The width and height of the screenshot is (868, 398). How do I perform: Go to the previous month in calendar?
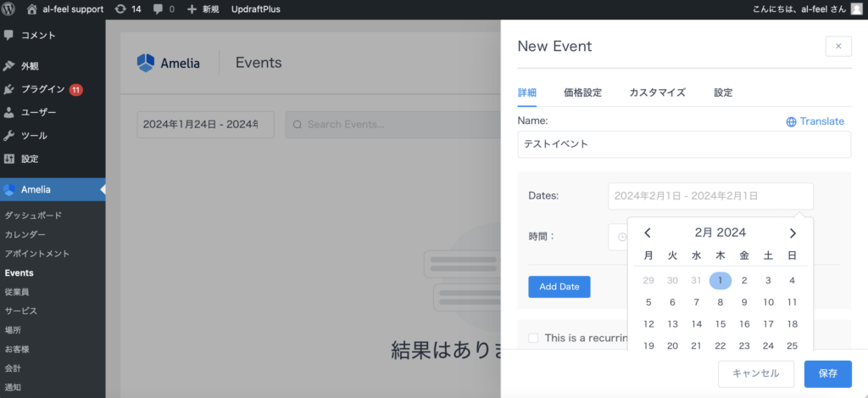(x=648, y=233)
